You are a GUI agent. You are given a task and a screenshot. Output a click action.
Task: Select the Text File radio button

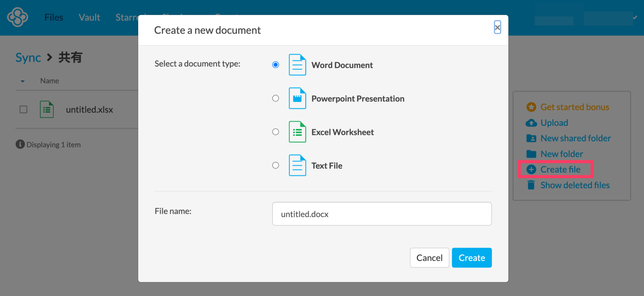tap(275, 165)
